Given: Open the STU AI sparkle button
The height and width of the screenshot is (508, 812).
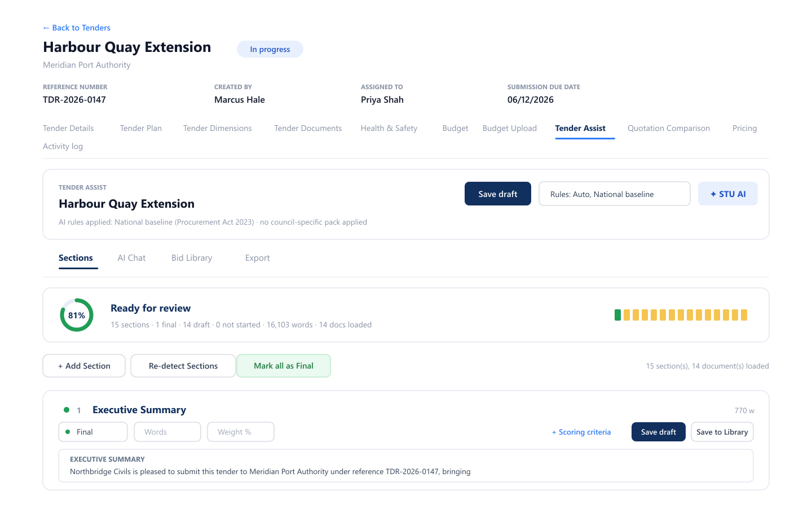Looking at the screenshot, I should 727,194.
